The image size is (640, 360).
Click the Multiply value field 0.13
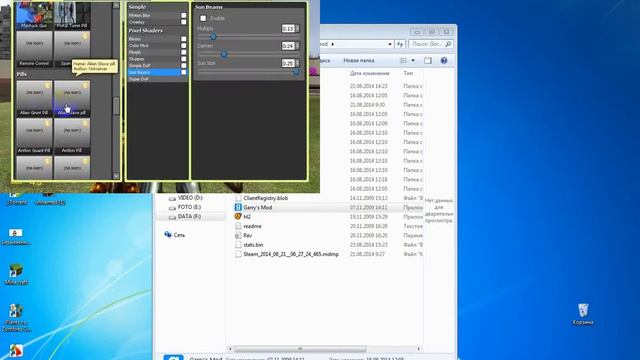(x=288, y=29)
